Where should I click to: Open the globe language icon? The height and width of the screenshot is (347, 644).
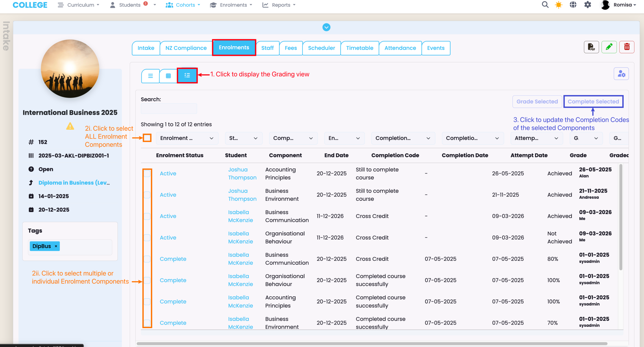573,5
